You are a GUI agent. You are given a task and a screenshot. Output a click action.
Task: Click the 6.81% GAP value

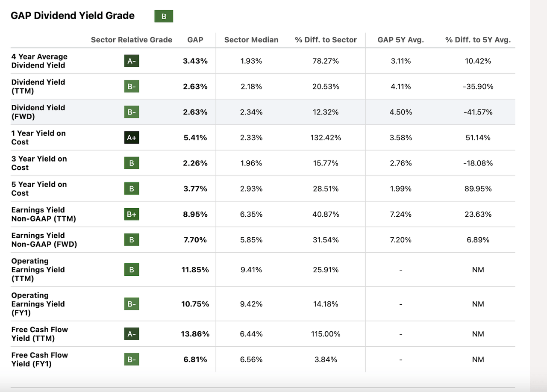click(195, 360)
